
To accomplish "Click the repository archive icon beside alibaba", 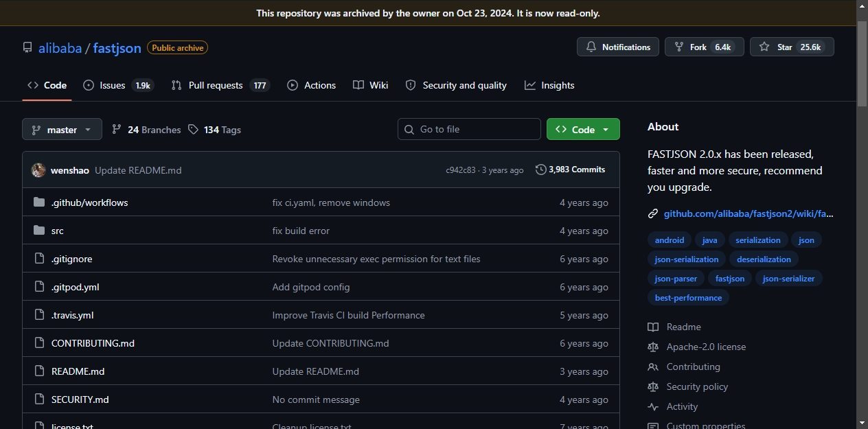I will click(27, 47).
